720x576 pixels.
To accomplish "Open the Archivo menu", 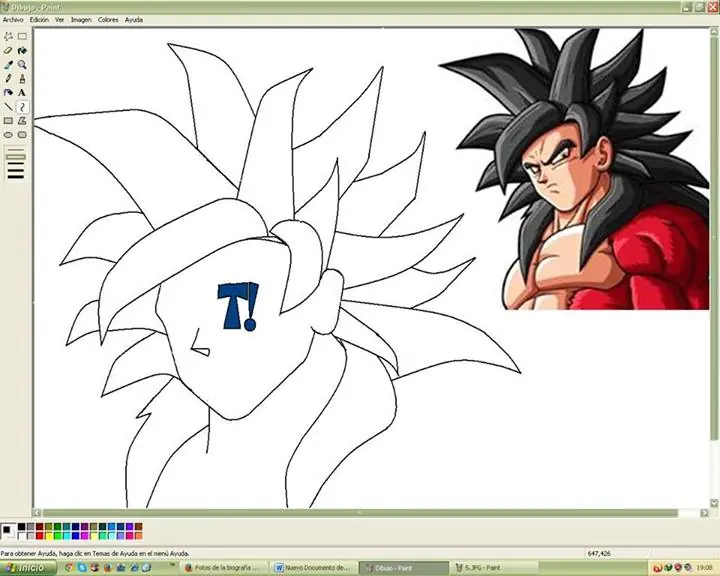I will (x=13, y=20).
